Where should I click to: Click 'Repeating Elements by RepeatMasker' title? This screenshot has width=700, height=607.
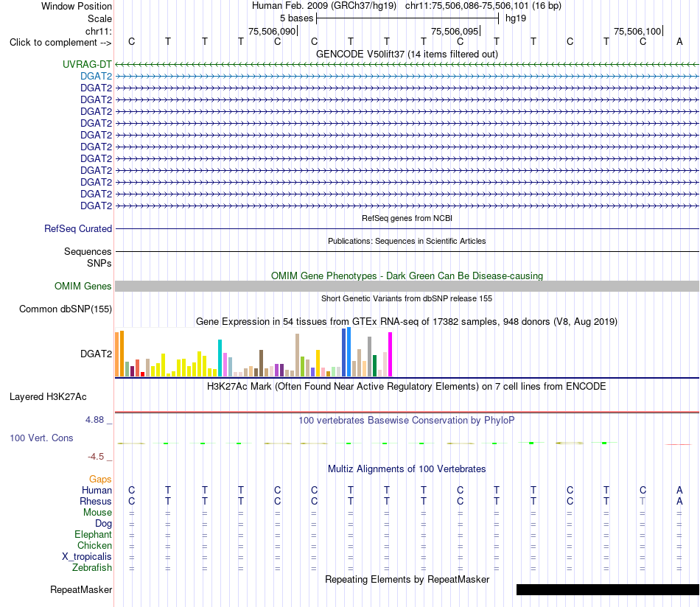tap(407, 579)
